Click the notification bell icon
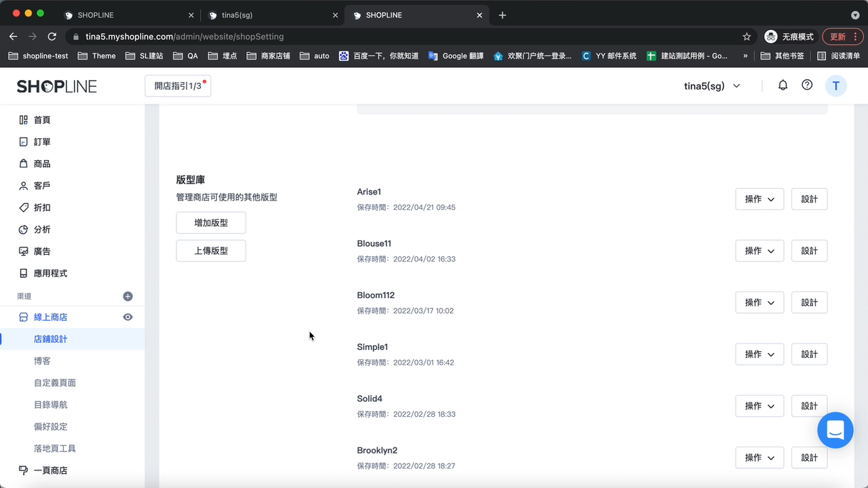Image resolution: width=868 pixels, height=488 pixels. tap(783, 85)
